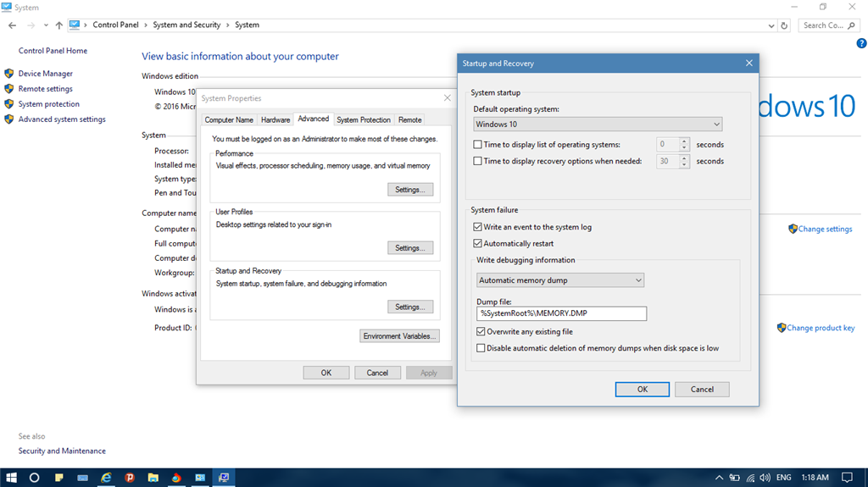This screenshot has height=487, width=868.
Task: Open the Default operating system dropdown
Action: coord(598,124)
